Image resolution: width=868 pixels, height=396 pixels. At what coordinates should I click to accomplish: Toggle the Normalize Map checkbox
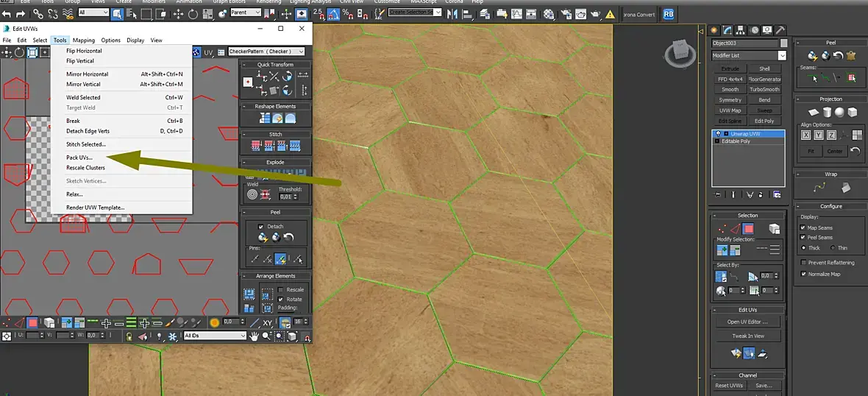803,274
